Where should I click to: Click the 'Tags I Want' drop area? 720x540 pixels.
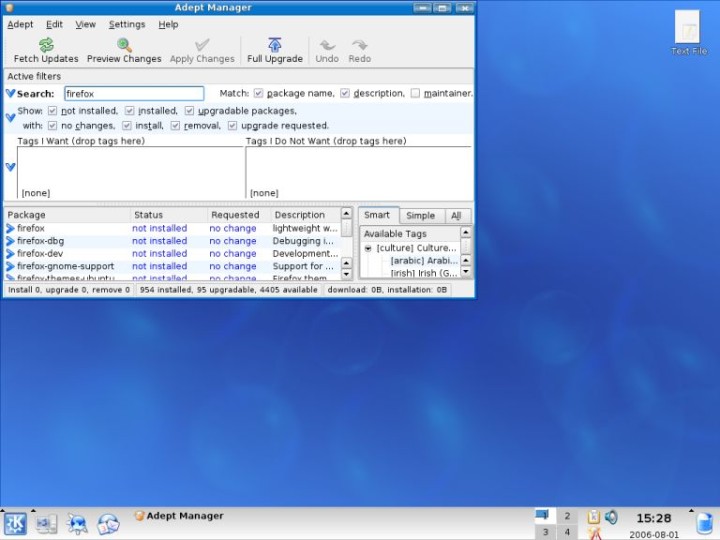click(130, 172)
